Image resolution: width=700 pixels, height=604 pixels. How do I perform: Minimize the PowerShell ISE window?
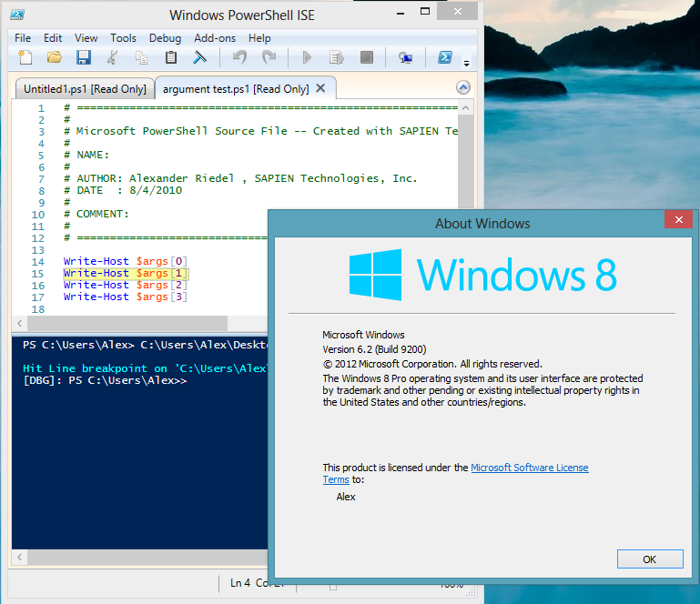[401, 13]
